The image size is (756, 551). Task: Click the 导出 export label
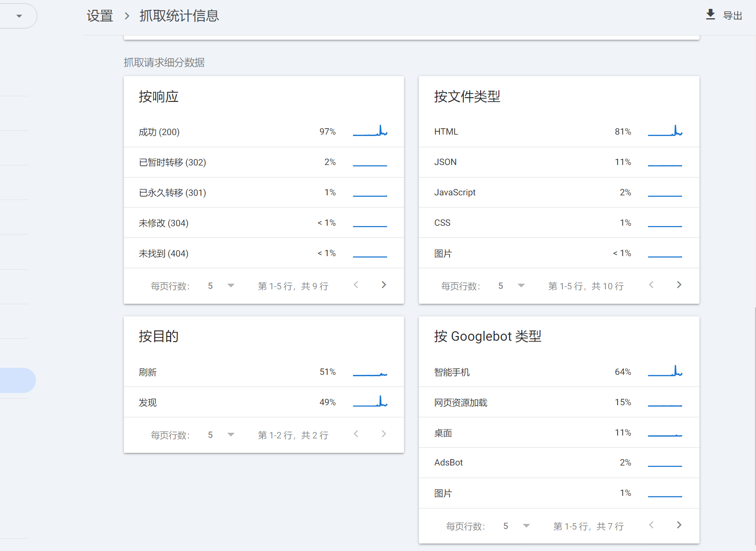pos(733,15)
